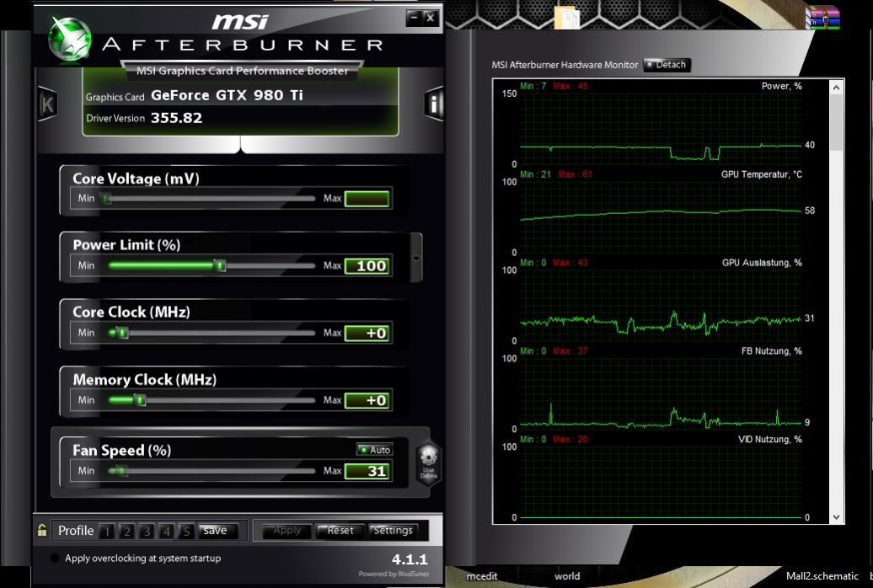The image size is (873, 588).
Task: Select profile slot 2
Action: [x=127, y=532]
